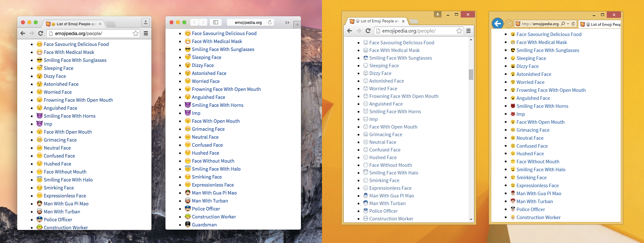This screenshot has height=243, width=644.
Task: Open Anguished Face link in Internet Explorer
Action: coord(533,98)
